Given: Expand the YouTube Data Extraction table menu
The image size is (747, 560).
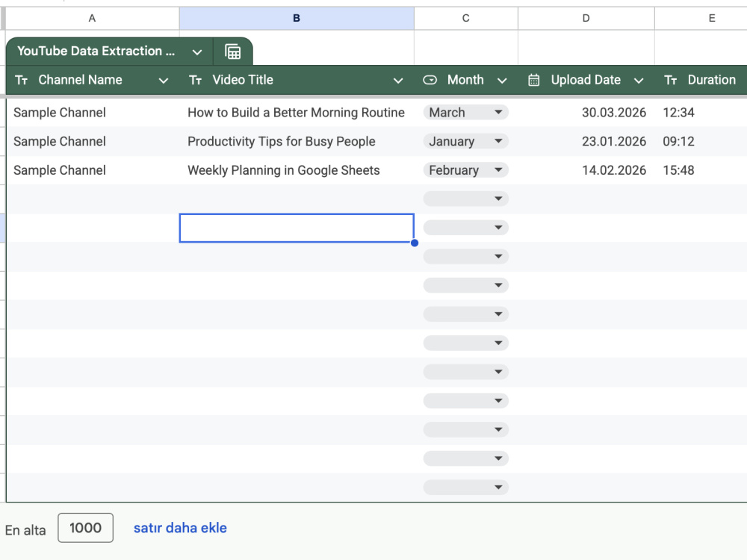Looking at the screenshot, I should point(197,52).
